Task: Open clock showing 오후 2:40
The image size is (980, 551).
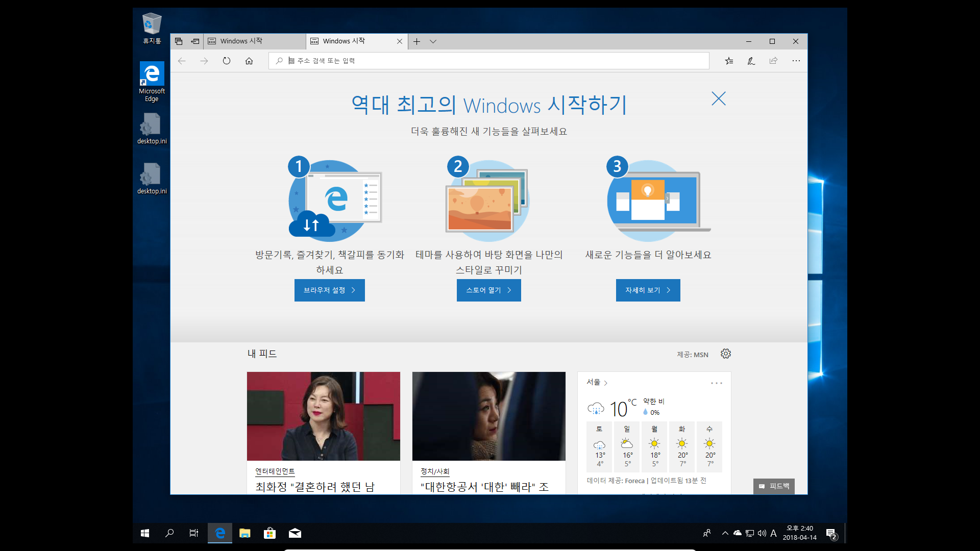Action: click(x=800, y=533)
